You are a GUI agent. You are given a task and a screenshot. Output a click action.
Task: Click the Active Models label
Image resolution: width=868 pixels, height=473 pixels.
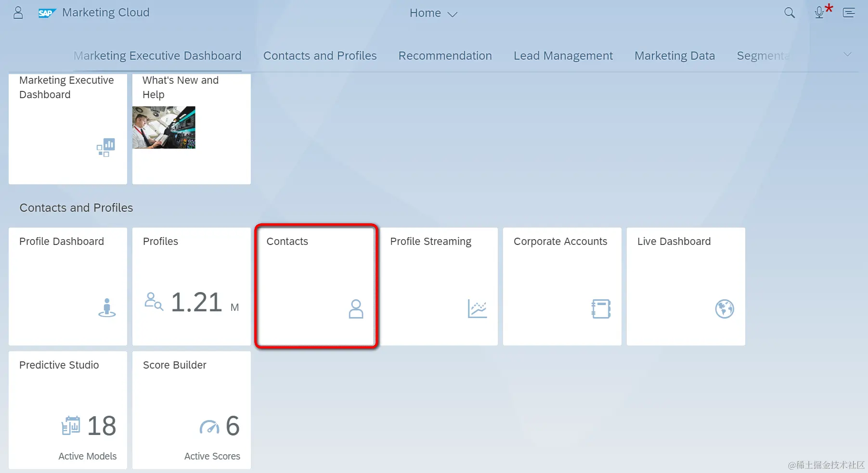click(x=88, y=456)
